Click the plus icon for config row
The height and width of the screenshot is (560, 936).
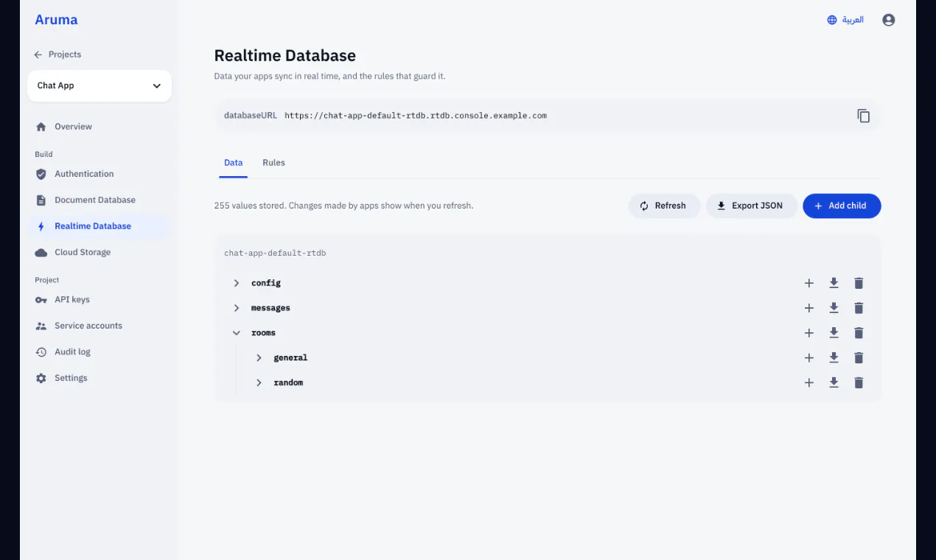click(x=808, y=283)
